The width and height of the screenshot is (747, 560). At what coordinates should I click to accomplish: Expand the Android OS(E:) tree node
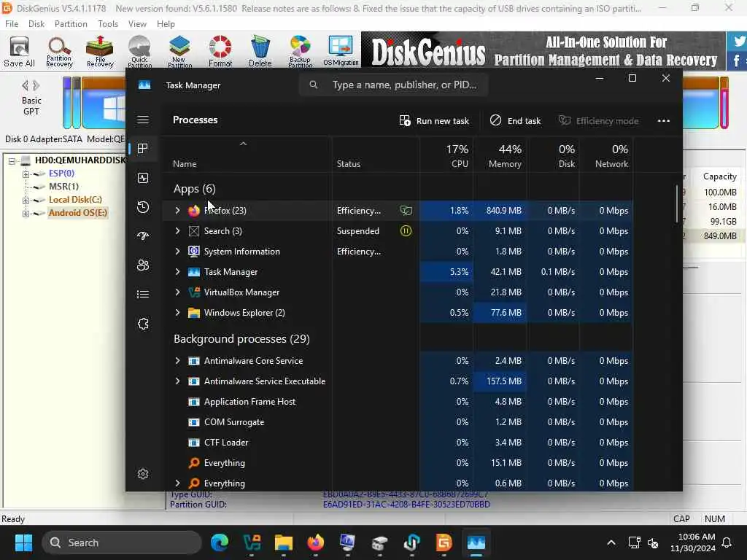tap(26, 214)
